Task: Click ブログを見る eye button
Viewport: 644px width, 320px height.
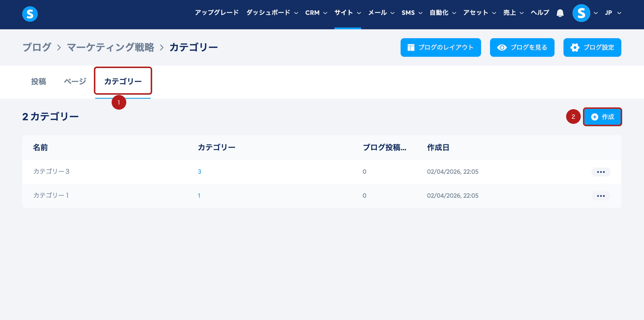Action: [522, 47]
